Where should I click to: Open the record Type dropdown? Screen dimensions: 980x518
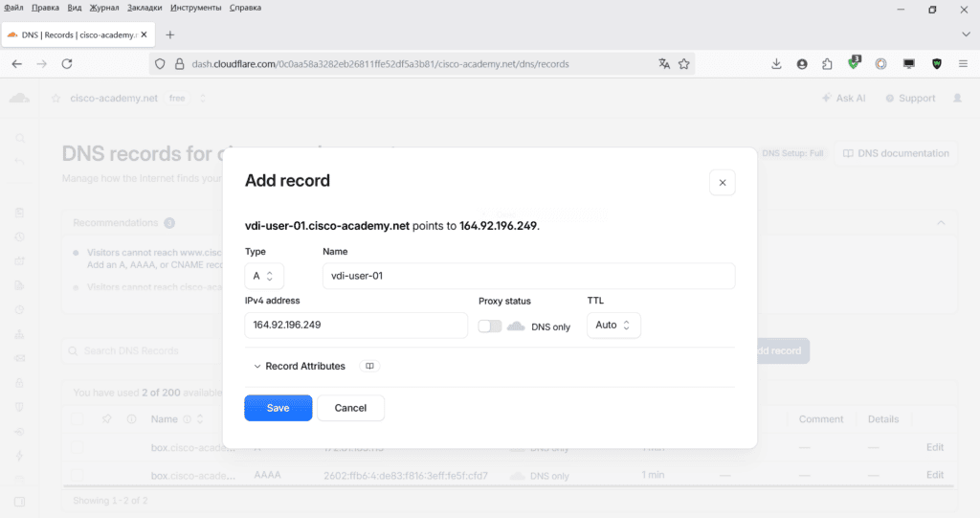coord(264,276)
